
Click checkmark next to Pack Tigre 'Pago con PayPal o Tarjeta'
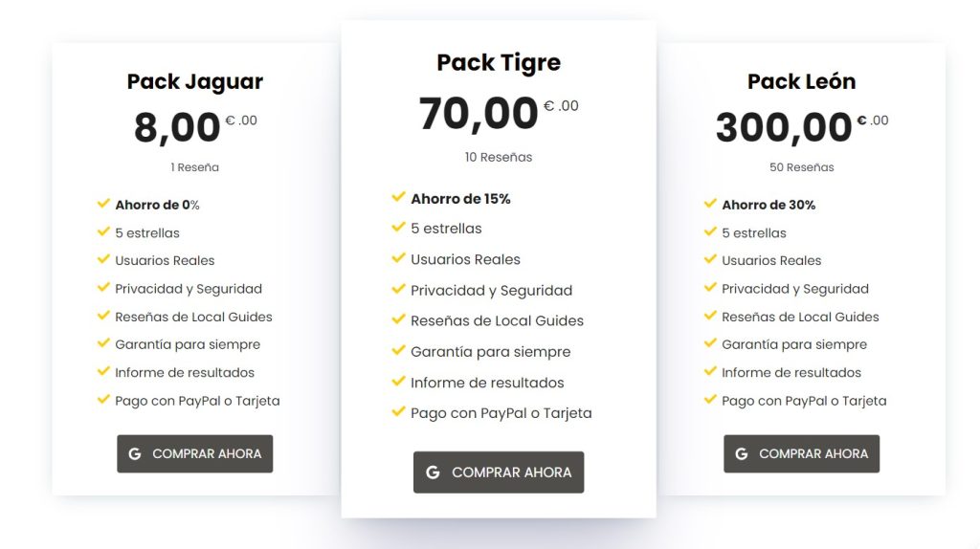click(x=398, y=412)
